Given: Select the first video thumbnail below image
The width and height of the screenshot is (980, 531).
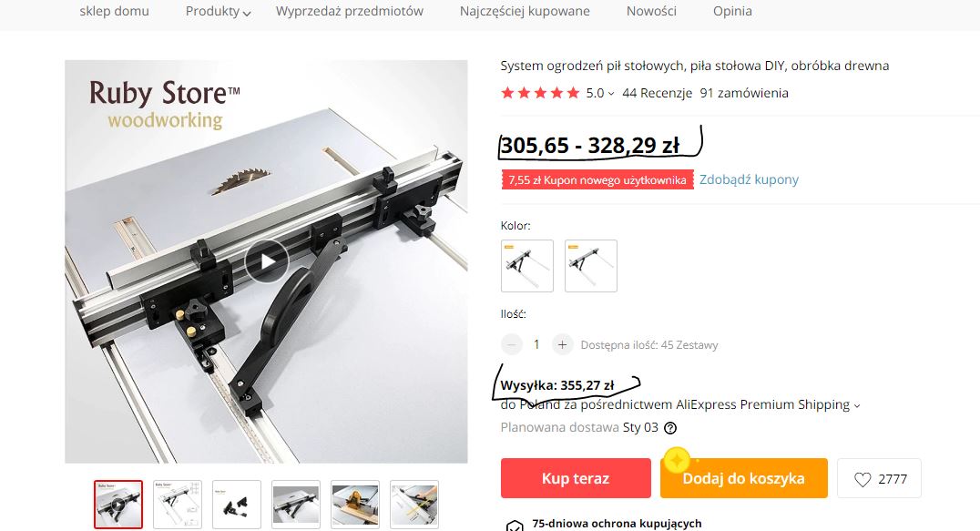Looking at the screenshot, I should (x=118, y=505).
